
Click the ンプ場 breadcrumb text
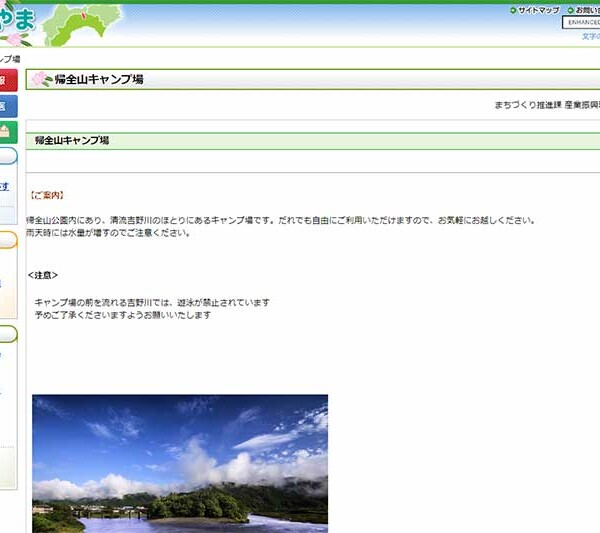click(10, 59)
